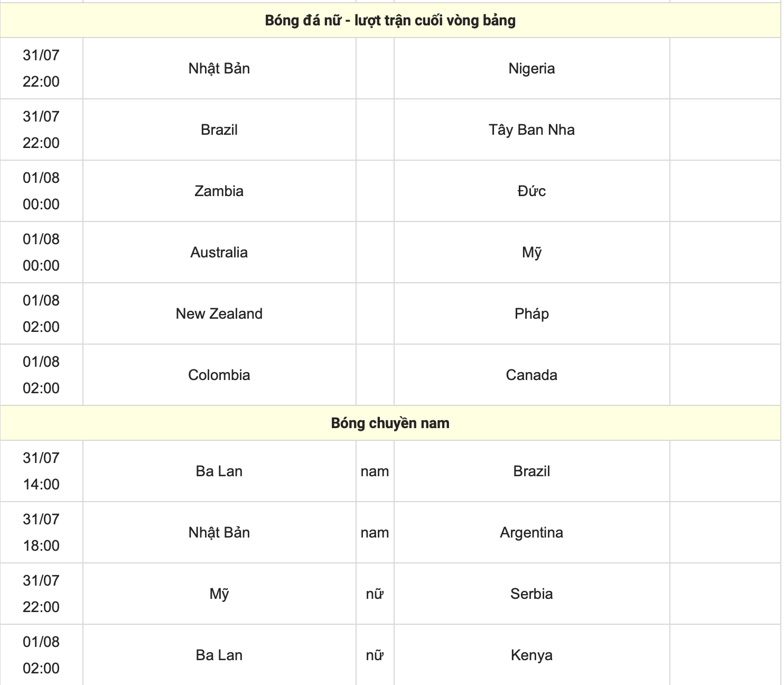Select the Zambia team cell
The image size is (784, 685).
[x=219, y=191]
